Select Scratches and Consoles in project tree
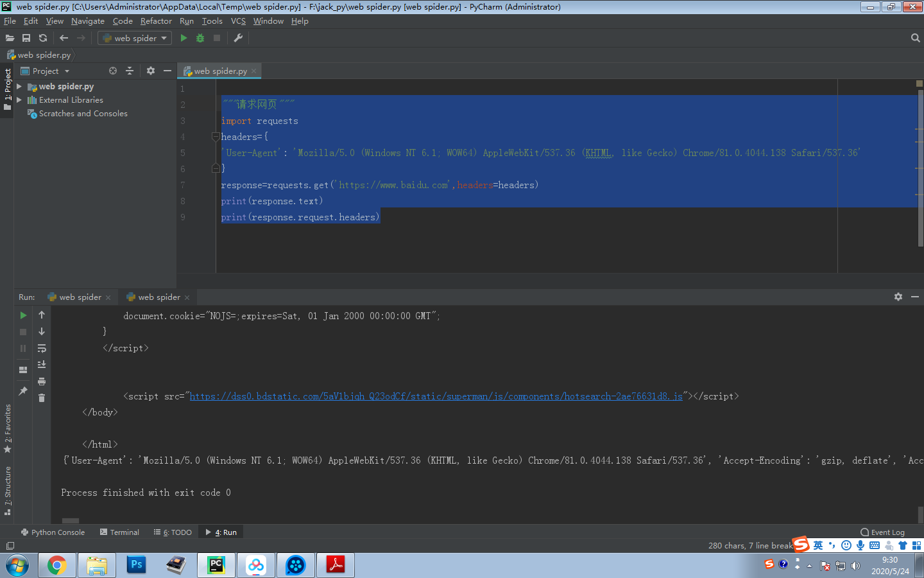Image resolution: width=924 pixels, height=578 pixels. [83, 113]
